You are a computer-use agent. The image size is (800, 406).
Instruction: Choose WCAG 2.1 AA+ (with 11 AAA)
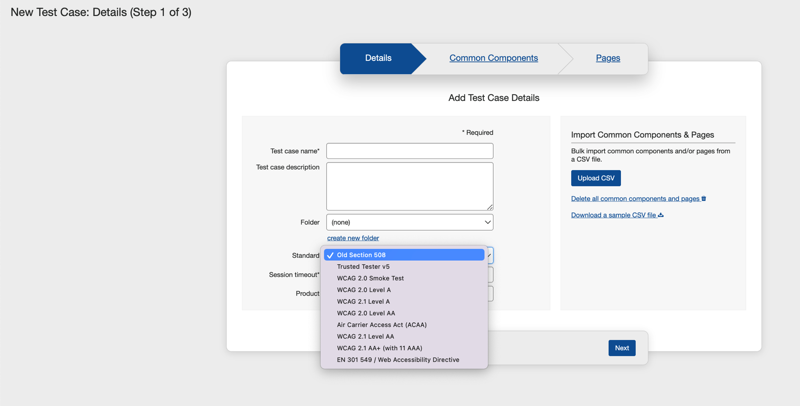pos(379,348)
